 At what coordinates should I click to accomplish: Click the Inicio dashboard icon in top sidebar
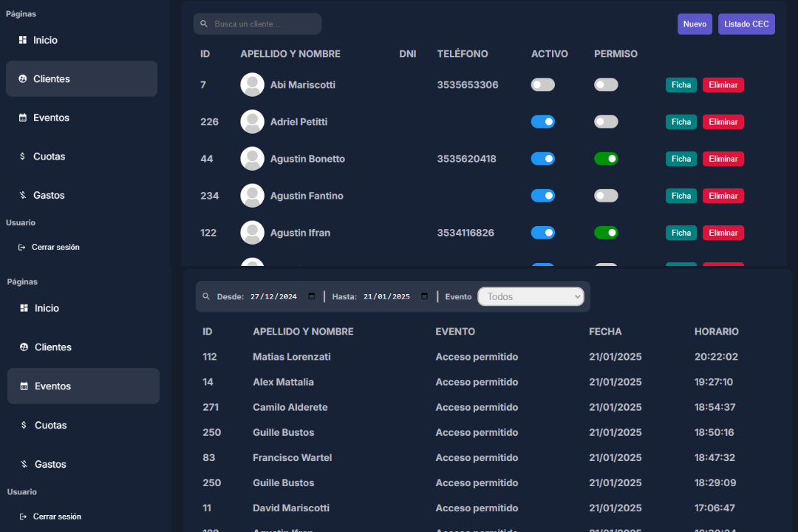click(23, 40)
